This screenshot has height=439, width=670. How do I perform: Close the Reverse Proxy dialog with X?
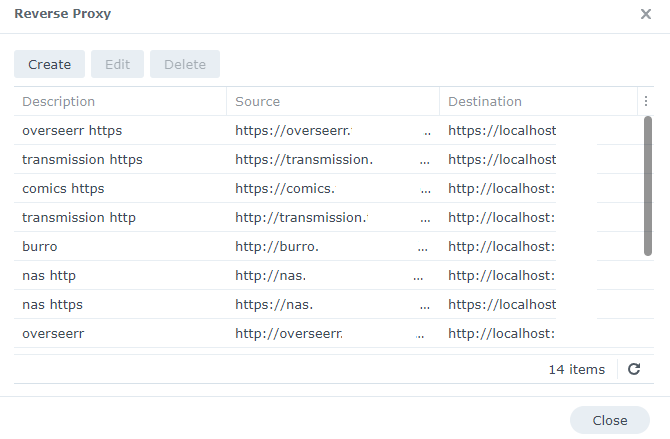645,14
